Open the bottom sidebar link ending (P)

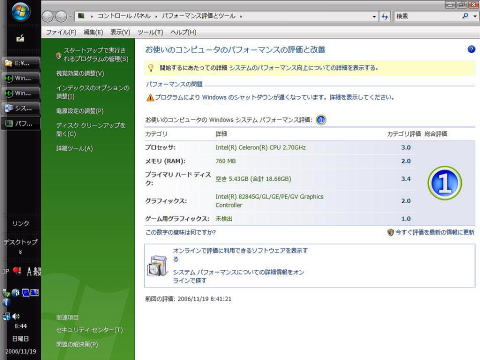pyautogui.click(x=77, y=344)
